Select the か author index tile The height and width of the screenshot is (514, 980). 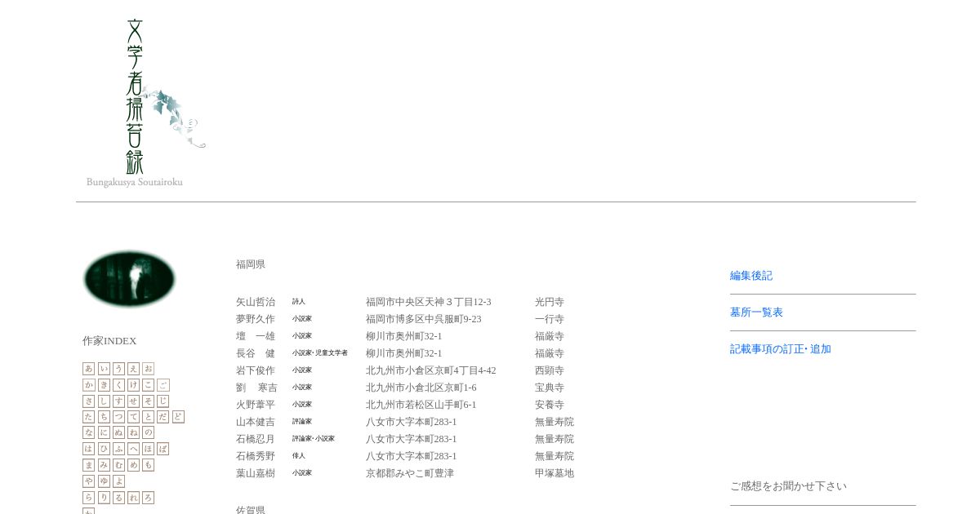(x=88, y=385)
